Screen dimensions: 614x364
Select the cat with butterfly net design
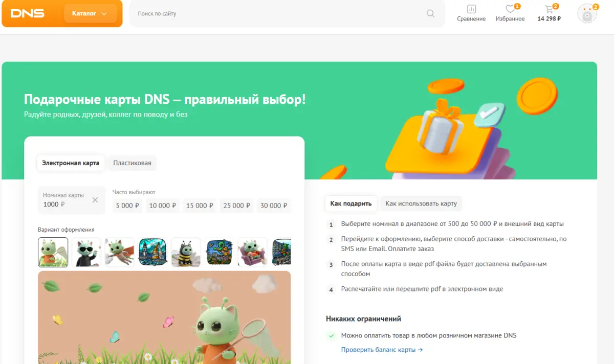(x=53, y=253)
